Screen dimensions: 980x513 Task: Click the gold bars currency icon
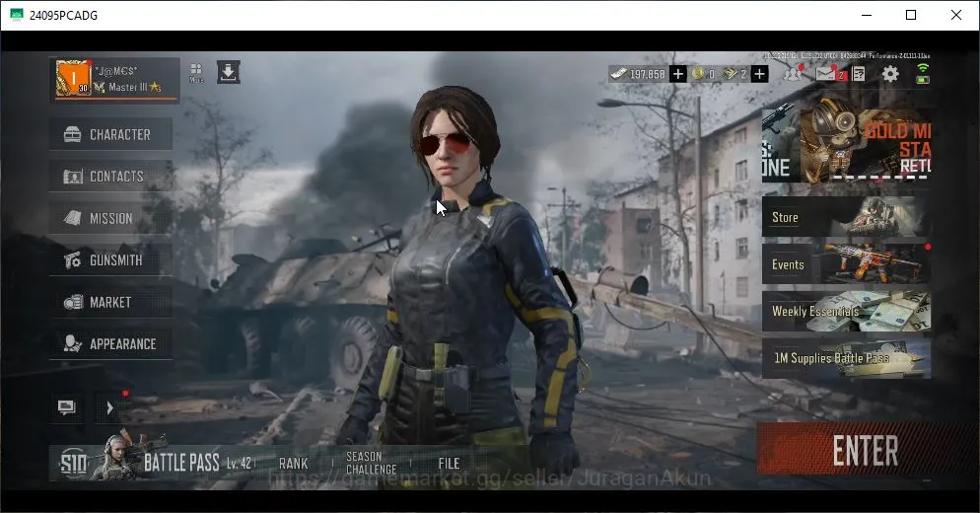(x=730, y=74)
